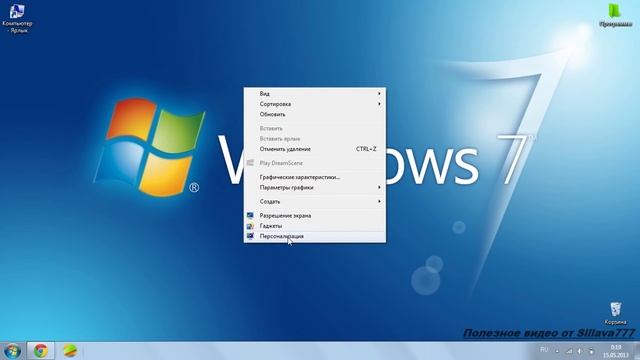Select Отменить удаление menu entry
Screen dimensions: 640x360
tap(315, 149)
